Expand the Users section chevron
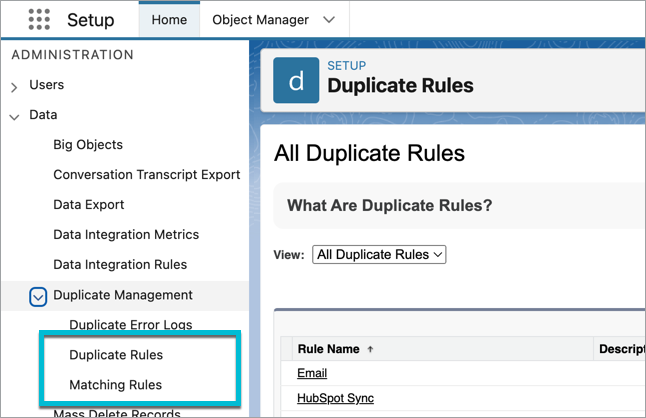The image size is (646, 418). pyautogui.click(x=14, y=87)
